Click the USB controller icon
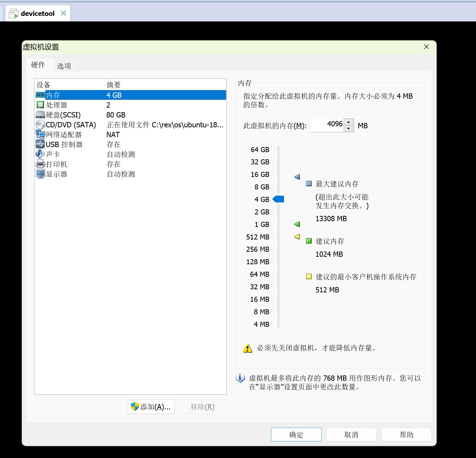 (x=40, y=144)
